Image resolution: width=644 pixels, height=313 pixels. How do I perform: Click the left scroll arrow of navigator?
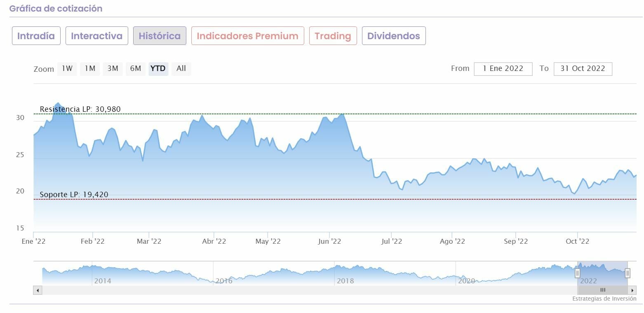(38, 290)
